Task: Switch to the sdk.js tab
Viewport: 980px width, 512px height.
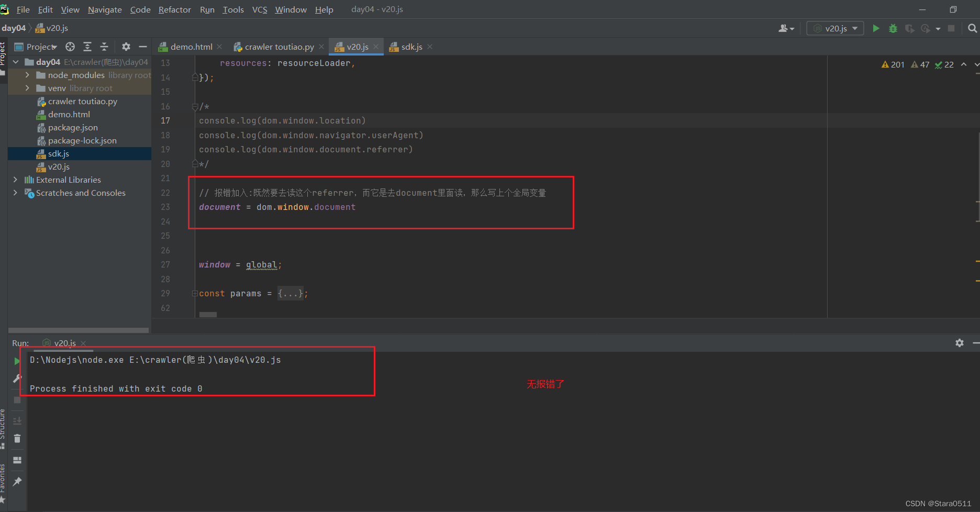Action: (411, 47)
